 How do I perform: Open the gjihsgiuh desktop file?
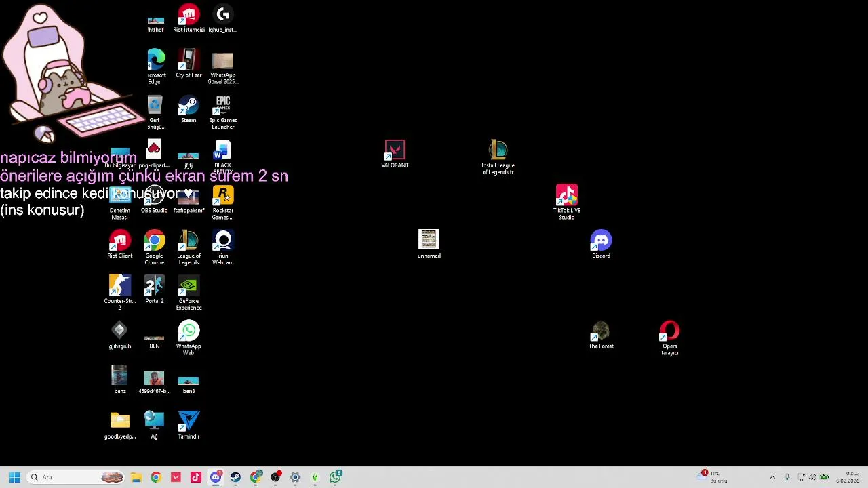click(120, 335)
